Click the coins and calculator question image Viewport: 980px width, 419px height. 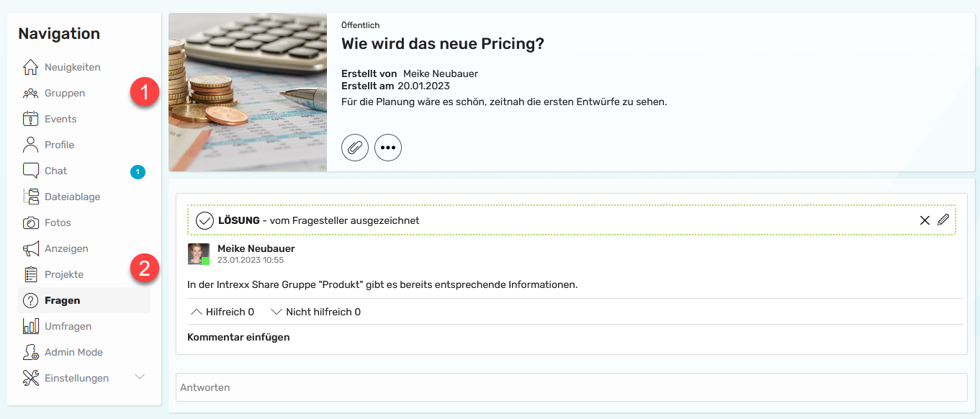(x=248, y=92)
